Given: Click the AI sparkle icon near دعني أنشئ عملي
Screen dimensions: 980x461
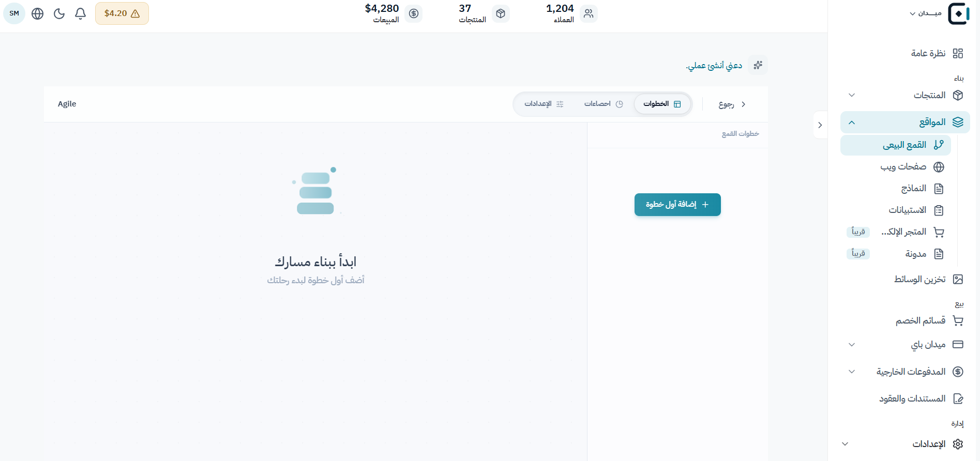Looking at the screenshot, I should (758, 65).
